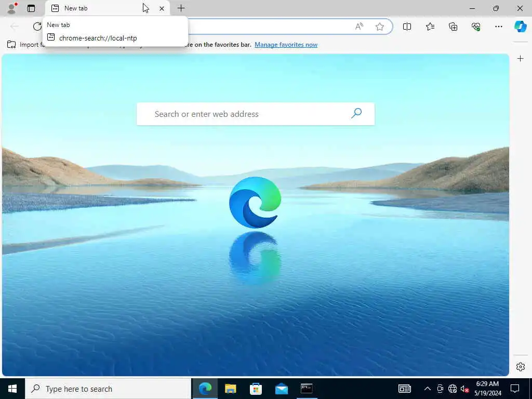Click the muted volume tray icon
Screen dimensions: 532x399
pos(464,389)
